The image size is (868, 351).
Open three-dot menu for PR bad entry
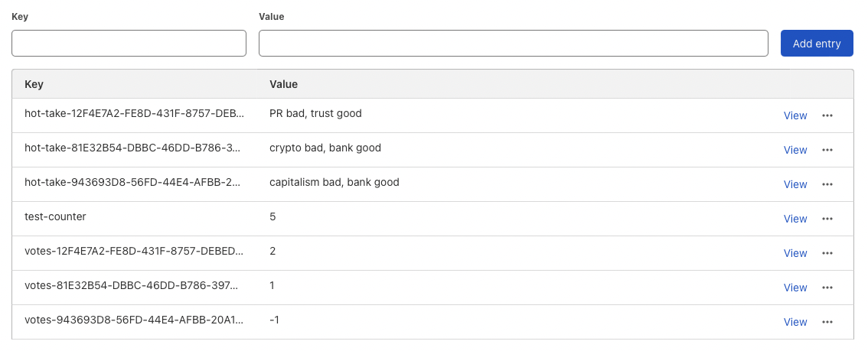click(x=827, y=115)
